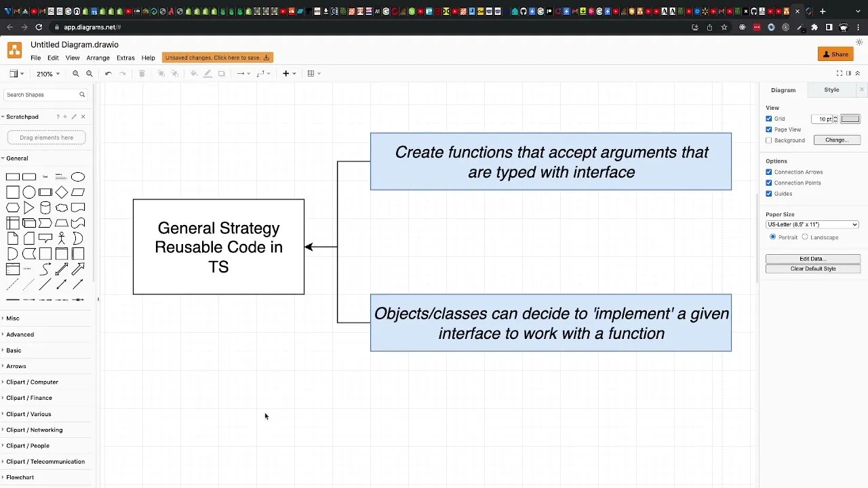Open the Edit menu
The image size is (868, 488).
pos(53,58)
